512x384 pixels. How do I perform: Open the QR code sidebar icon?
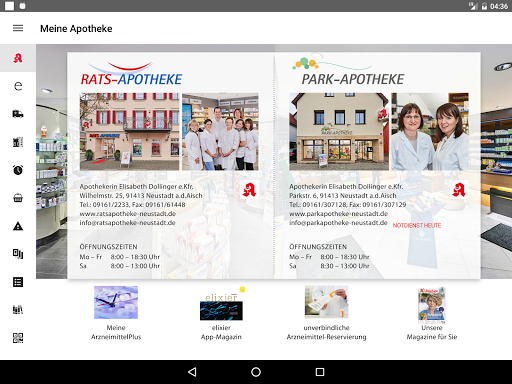pos(18,338)
